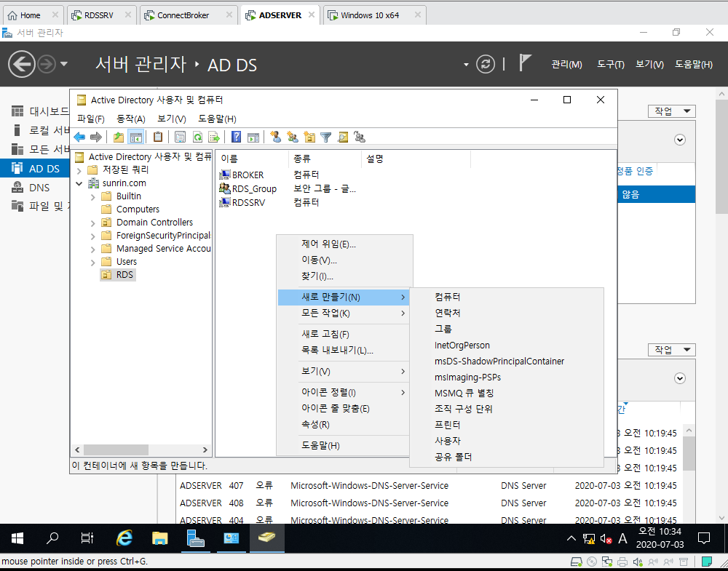Create new user via toolbar icon
Viewport: 728px width, 571px height.
[x=276, y=137]
